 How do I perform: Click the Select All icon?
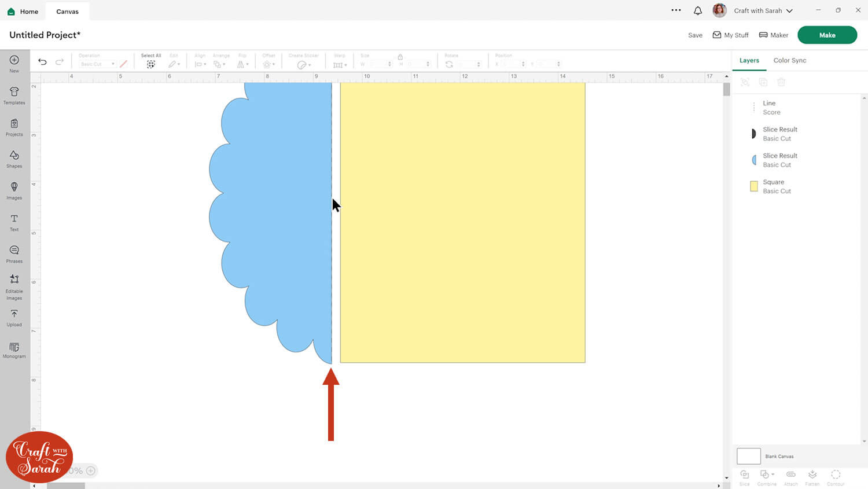(x=151, y=64)
